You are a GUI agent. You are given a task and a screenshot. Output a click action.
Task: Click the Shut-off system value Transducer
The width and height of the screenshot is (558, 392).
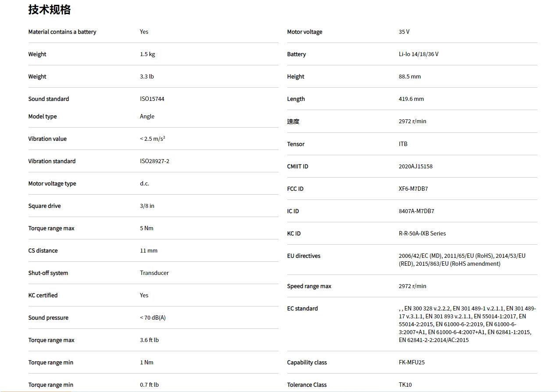(x=154, y=273)
